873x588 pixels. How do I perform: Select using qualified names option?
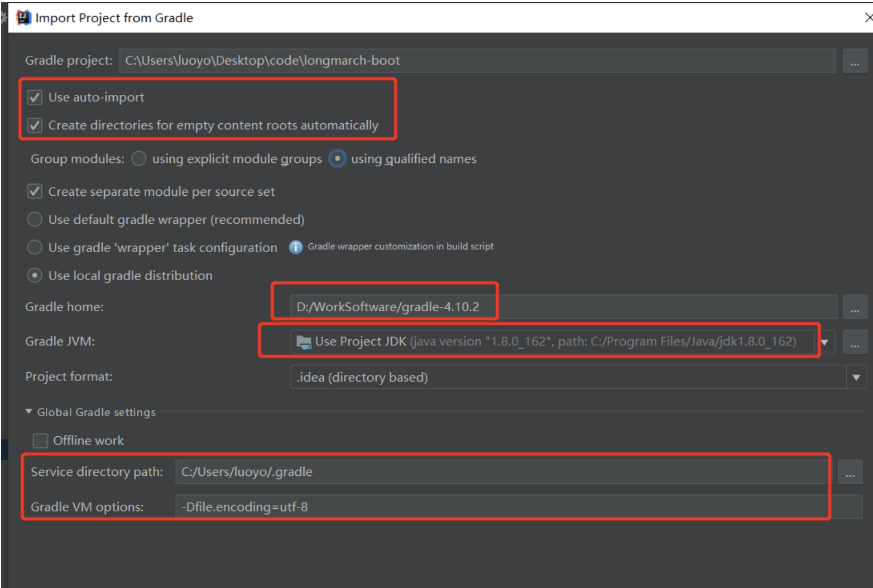click(x=337, y=158)
